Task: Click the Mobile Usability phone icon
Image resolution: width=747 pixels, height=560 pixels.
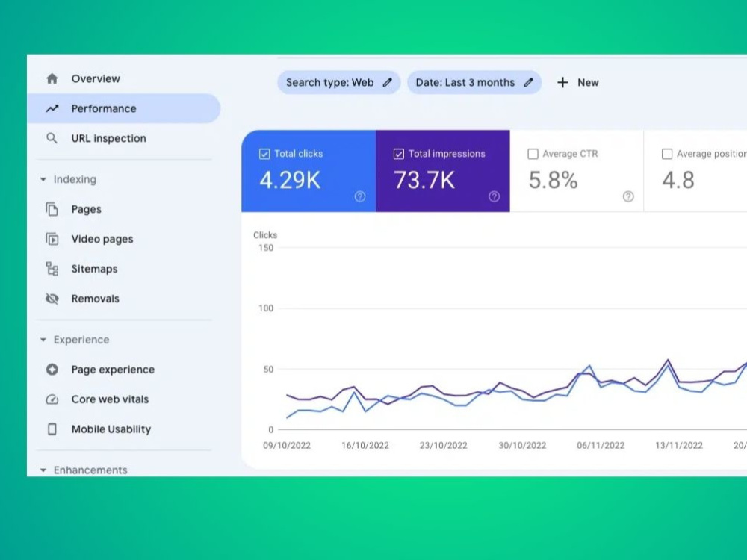Action: (52, 429)
